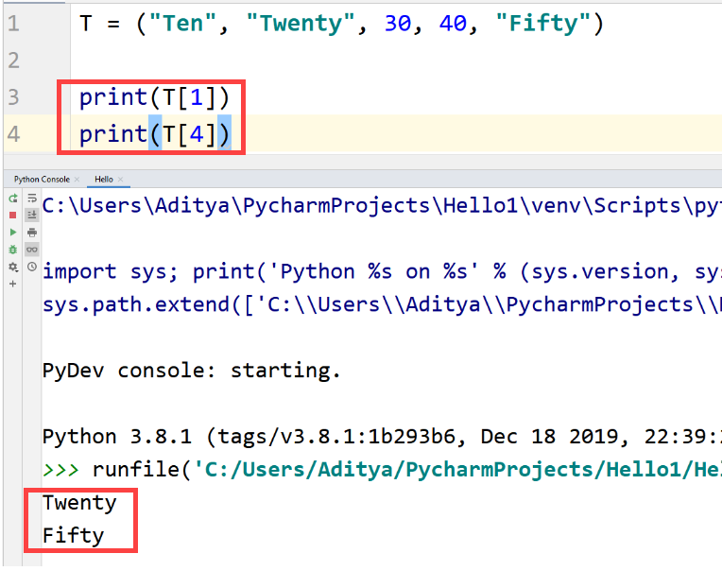This screenshot has width=722, height=588.
Task: Click line number 3 in the gutter
Action: click(14, 97)
